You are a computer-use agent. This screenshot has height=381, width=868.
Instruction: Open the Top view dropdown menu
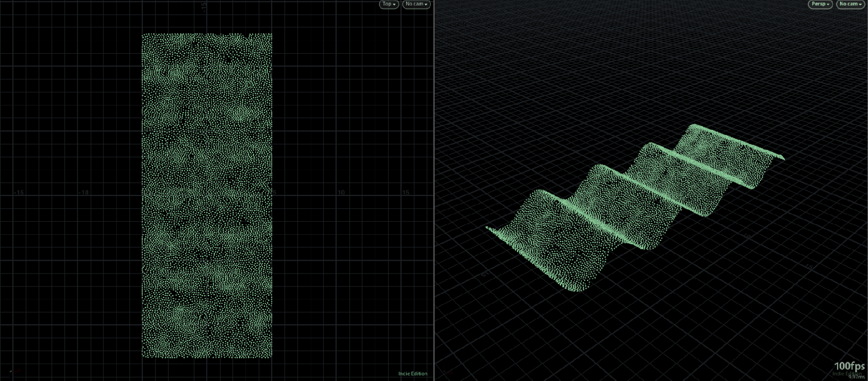pos(389,4)
